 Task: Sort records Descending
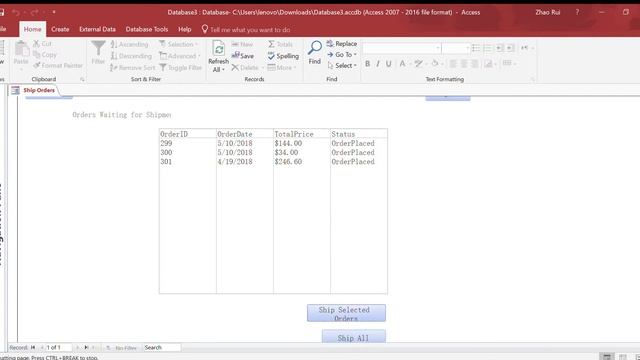tap(131, 56)
